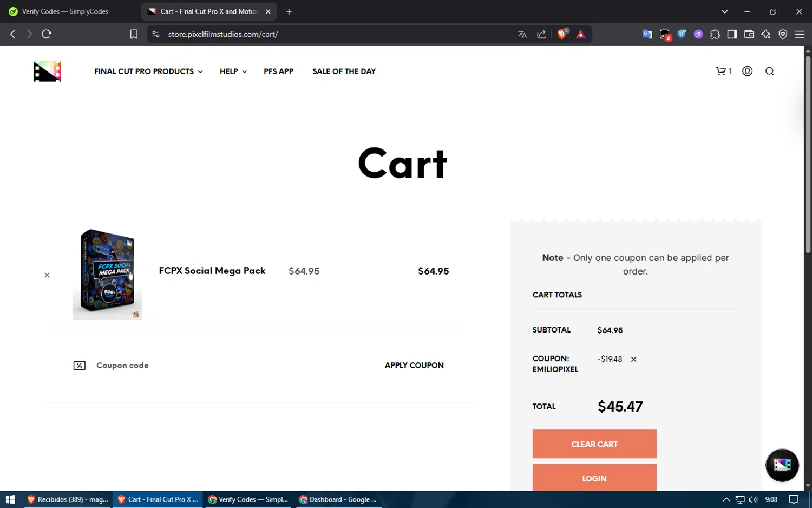This screenshot has width=812, height=508.
Task: Open the volume control in tray
Action: coord(753,499)
